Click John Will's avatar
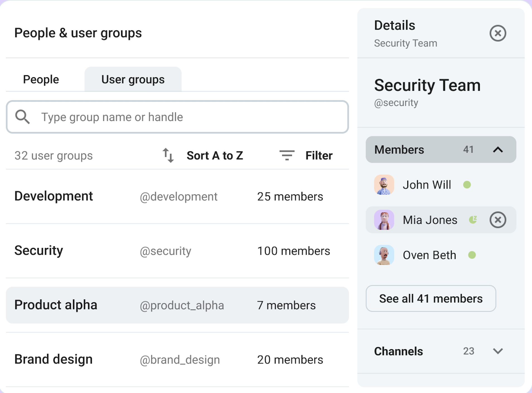The width and height of the screenshot is (532, 393). pyautogui.click(x=384, y=185)
